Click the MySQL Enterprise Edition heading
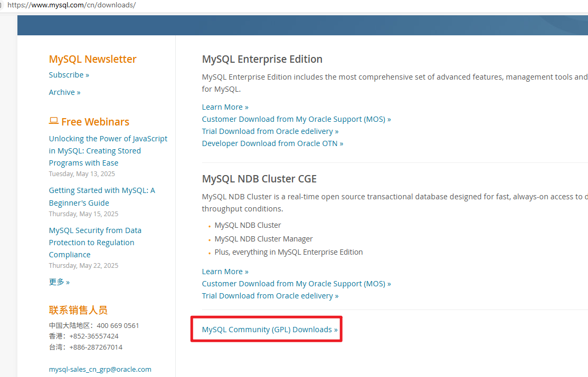Screen dimensions: 588x377 click(x=262, y=59)
